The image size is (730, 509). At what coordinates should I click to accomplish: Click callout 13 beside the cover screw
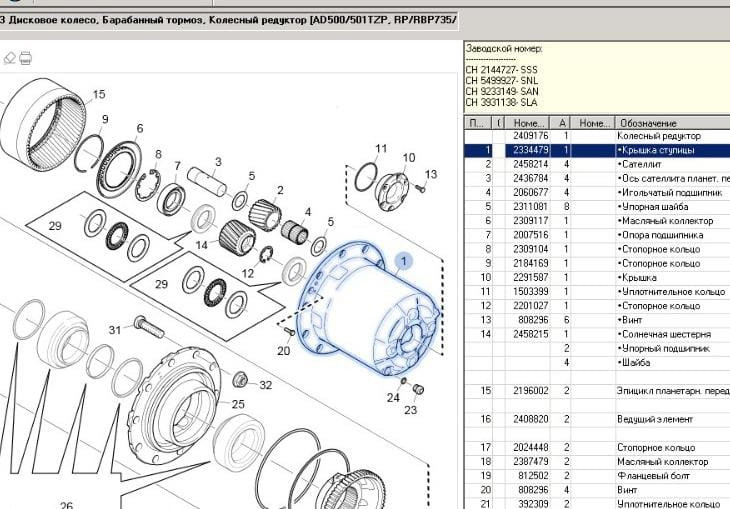point(432,174)
